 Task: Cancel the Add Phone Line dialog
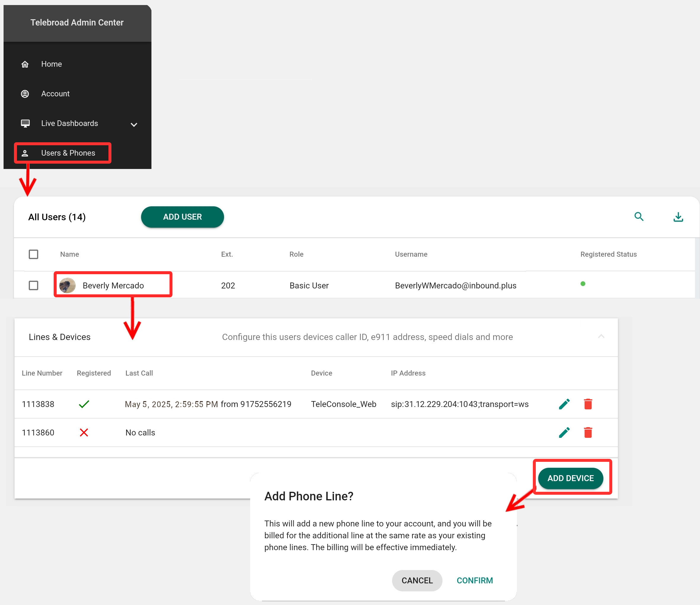coord(417,580)
